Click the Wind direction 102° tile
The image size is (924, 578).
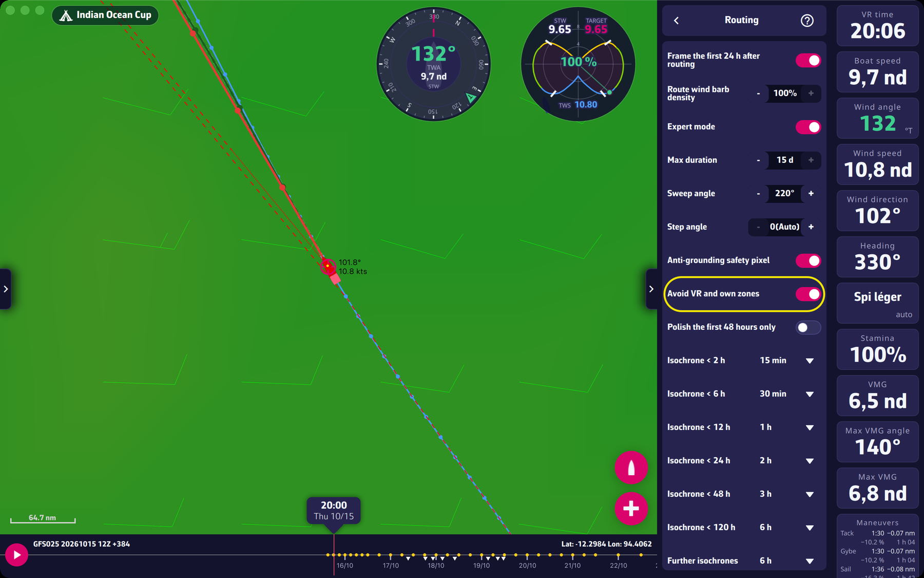877,211
